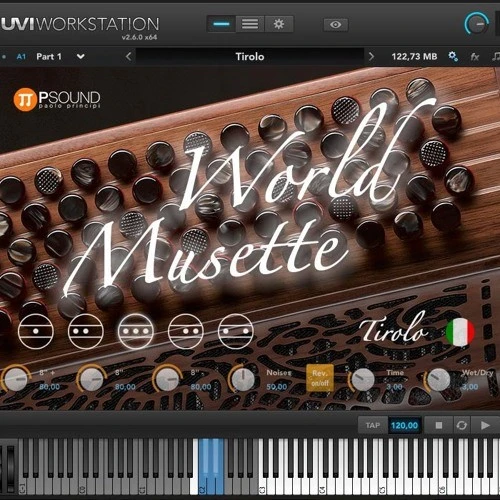The image size is (500, 500).
Task: Select three-dot reed register
Action: (x=136, y=331)
